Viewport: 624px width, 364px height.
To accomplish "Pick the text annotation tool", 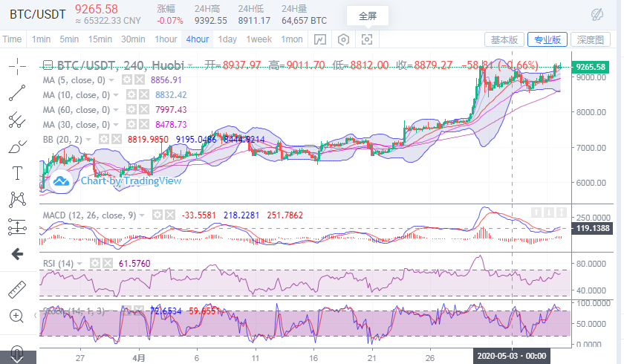I will click(16, 173).
